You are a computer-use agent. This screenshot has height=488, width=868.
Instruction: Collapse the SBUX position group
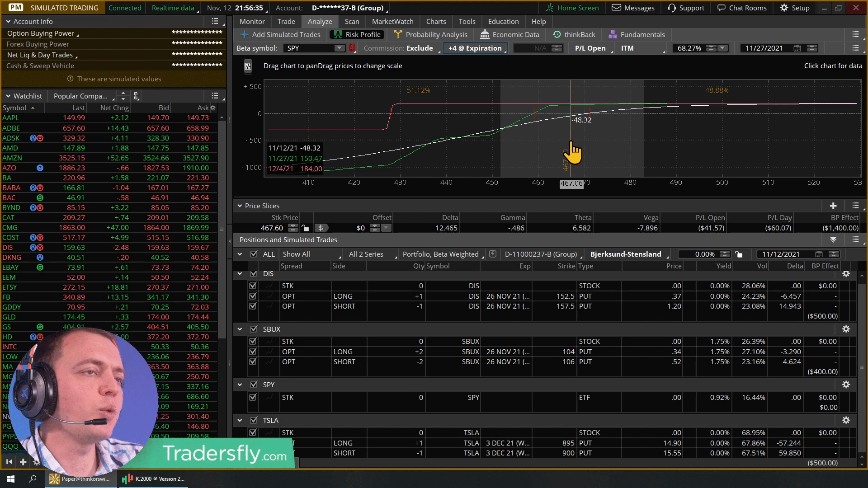240,329
